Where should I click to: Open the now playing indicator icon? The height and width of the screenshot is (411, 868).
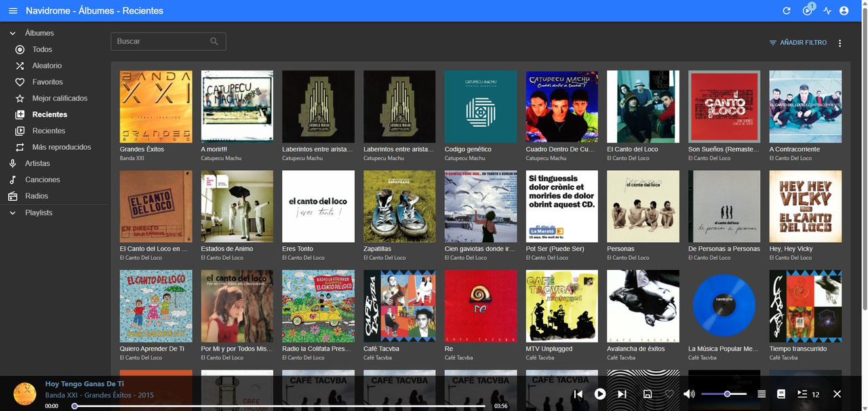click(x=807, y=10)
